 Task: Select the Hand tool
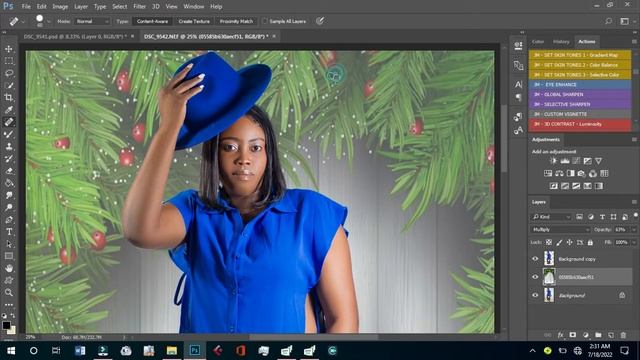(9, 268)
